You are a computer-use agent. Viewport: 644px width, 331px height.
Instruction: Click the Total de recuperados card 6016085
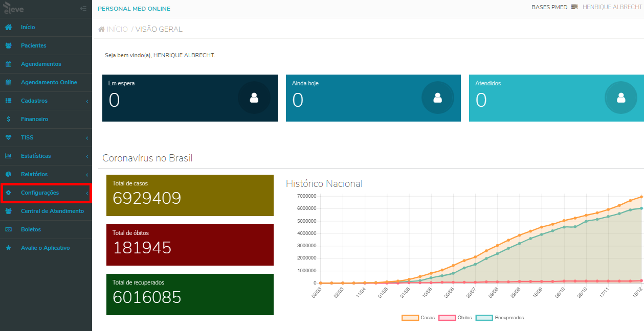click(x=190, y=295)
